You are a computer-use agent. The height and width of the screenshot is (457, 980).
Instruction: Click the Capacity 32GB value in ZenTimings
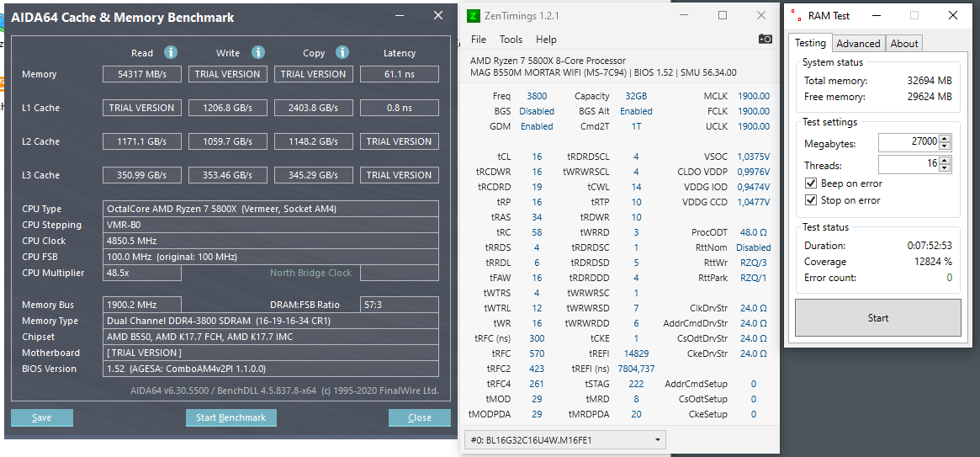636,96
